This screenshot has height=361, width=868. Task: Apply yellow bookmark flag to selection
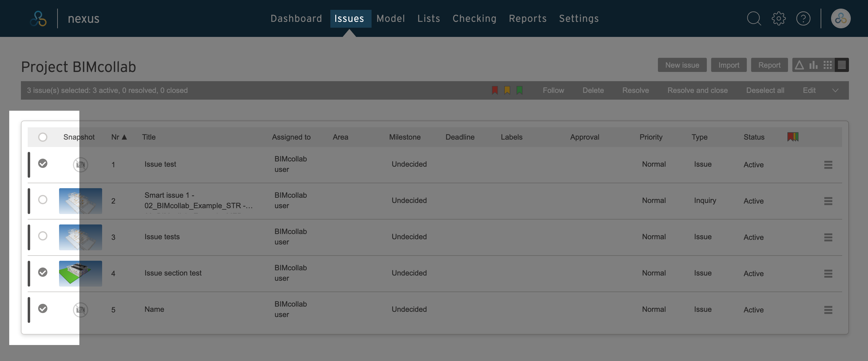(507, 90)
